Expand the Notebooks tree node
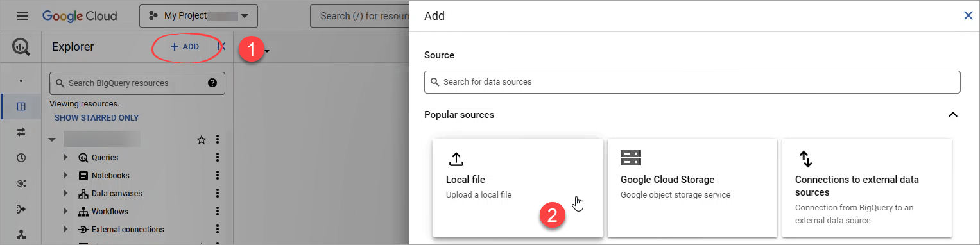Image resolution: width=980 pixels, height=245 pixels. click(x=65, y=175)
